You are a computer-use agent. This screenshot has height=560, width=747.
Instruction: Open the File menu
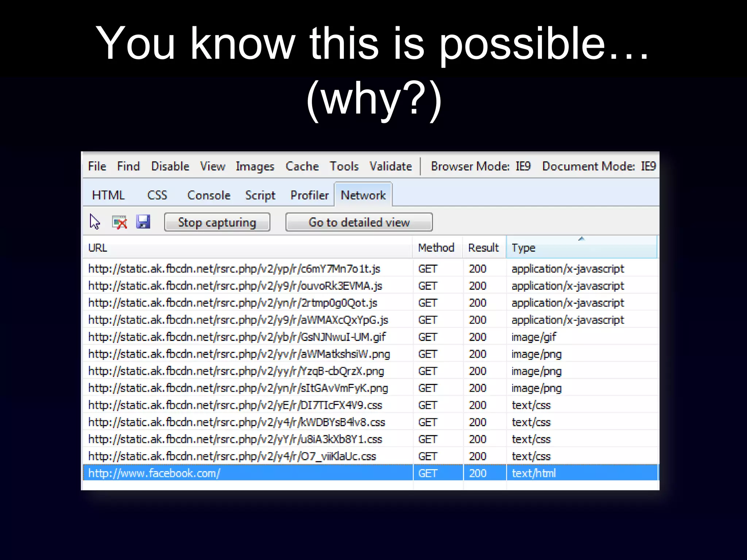97,166
